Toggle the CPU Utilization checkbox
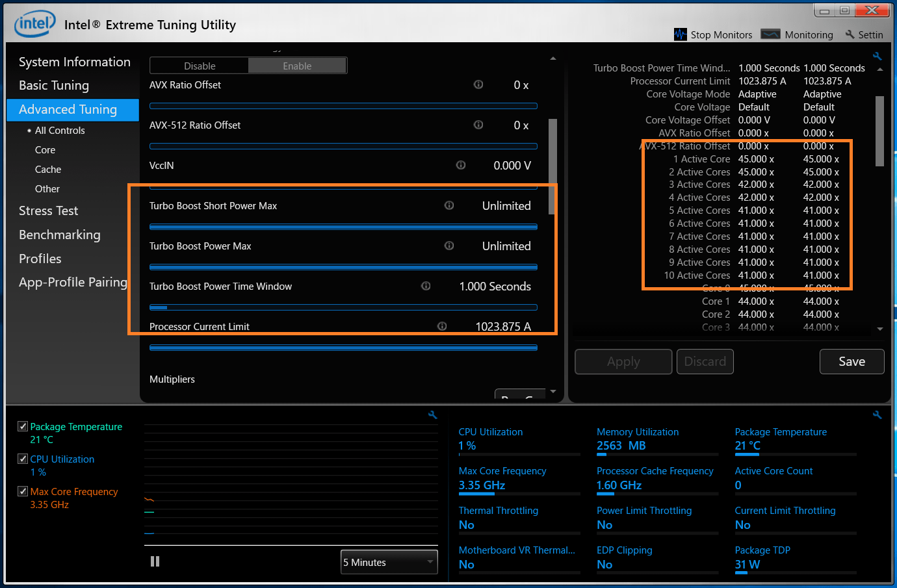The image size is (897, 588). tap(23, 459)
